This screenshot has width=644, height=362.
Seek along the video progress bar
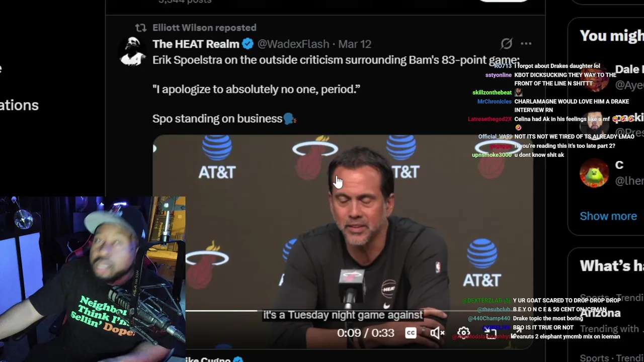click(x=359, y=310)
